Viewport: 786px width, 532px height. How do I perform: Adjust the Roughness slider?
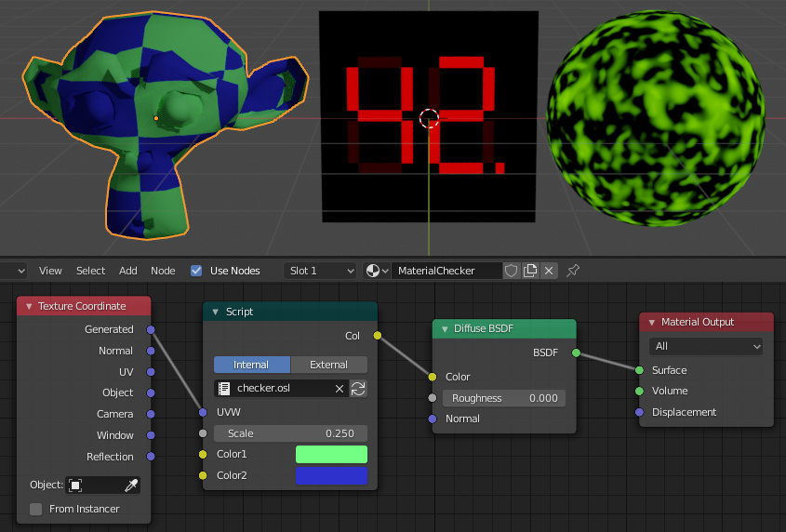[x=504, y=399]
